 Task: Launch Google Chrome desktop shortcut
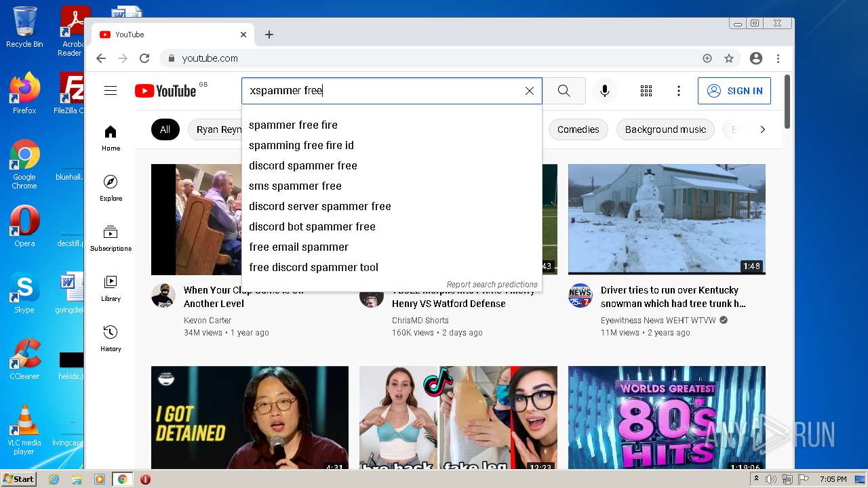(24, 164)
